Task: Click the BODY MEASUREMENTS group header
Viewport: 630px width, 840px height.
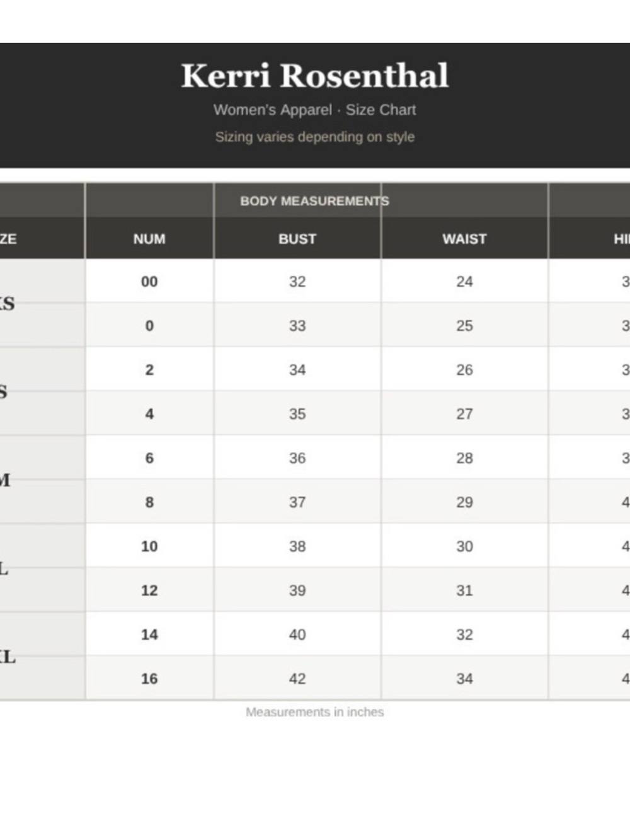Action: [315, 201]
